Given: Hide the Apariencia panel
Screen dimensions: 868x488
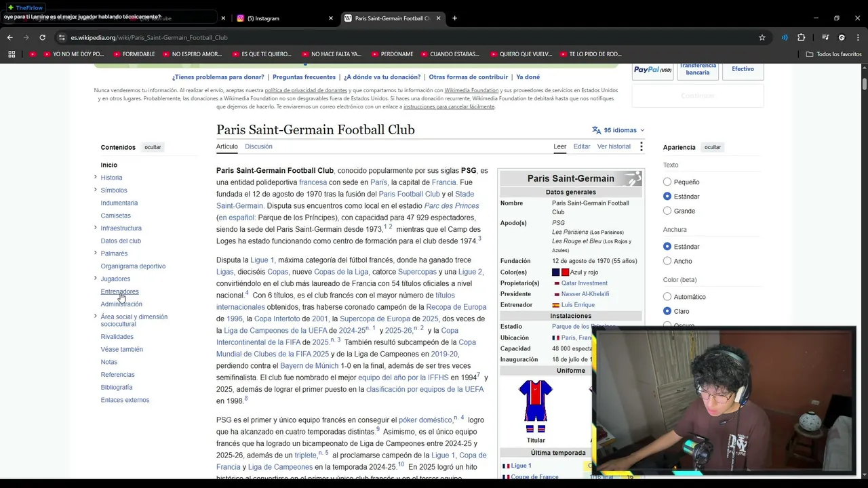Looking at the screenshot, I should [x=712, y=147].
